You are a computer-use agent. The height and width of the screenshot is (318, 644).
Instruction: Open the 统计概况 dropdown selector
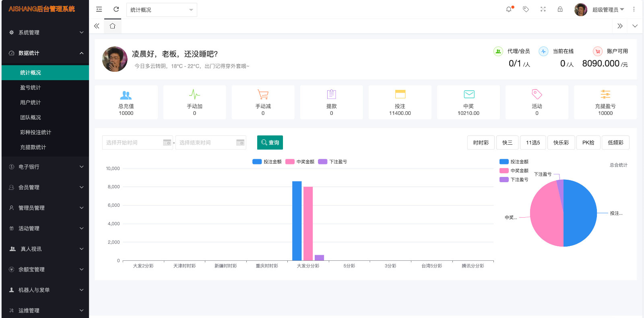(x=161, y=10)
